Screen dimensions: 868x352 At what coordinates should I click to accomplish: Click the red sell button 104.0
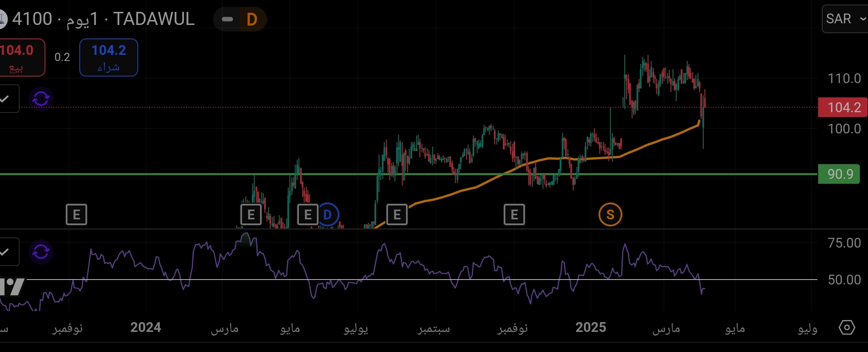[x=21, y=57]
